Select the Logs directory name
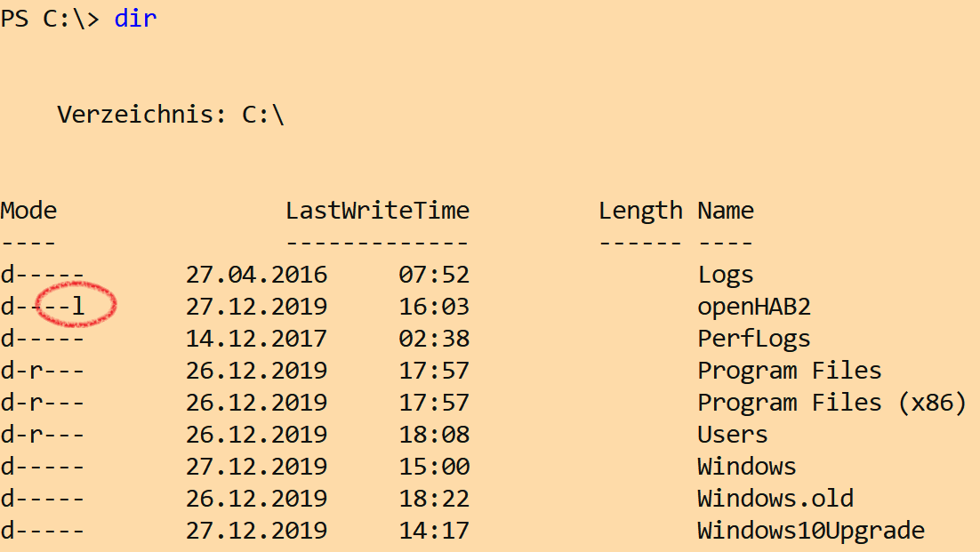This screenshot has width=980, height=552. coord(726,275)
